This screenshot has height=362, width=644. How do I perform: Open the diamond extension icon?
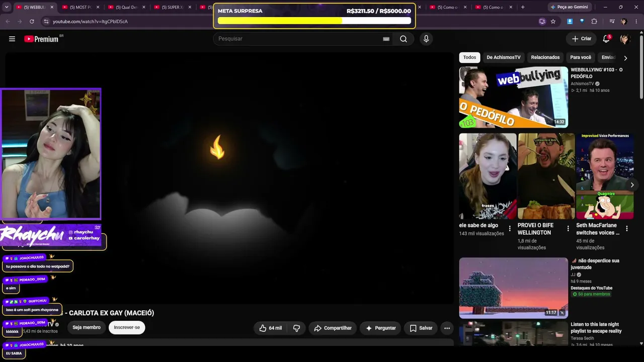click(x=582, y=22)
